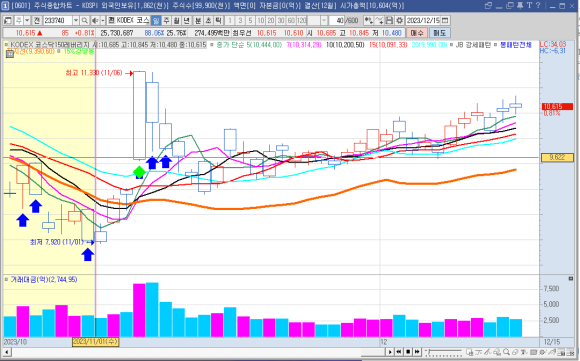The height and width of the screenshot is (361, 580).
Task: Click the horizontal scrollbar left arrow
Action: click(x=6, y=352)
